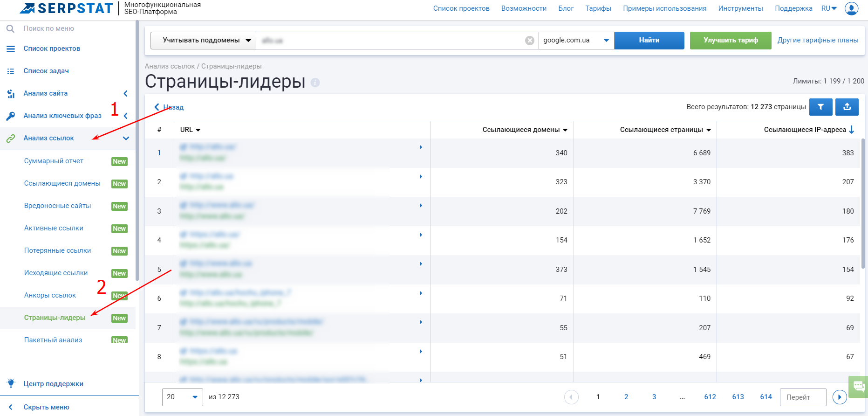Collapse the Анализ ссылок section chevron
868x416 pixels.
coord(126,139)
